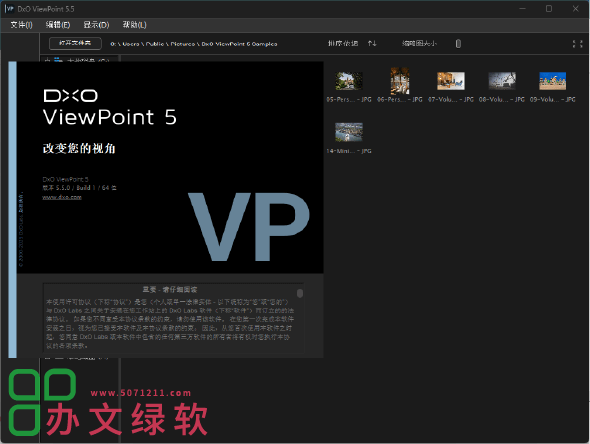Click the open folder button
The height and width of the screenshot is (444, 590).
[x=75, y=43]
